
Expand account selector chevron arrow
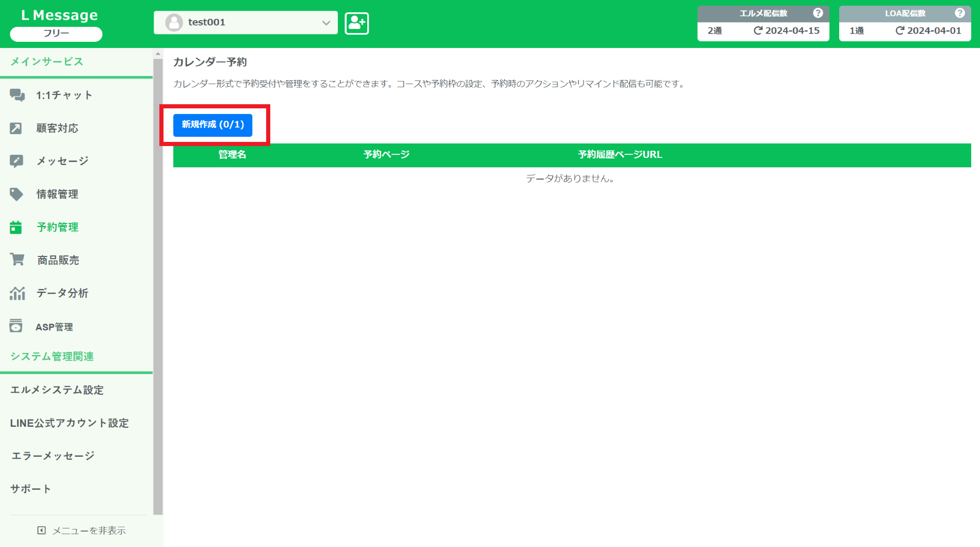click(x=326, y=23)
